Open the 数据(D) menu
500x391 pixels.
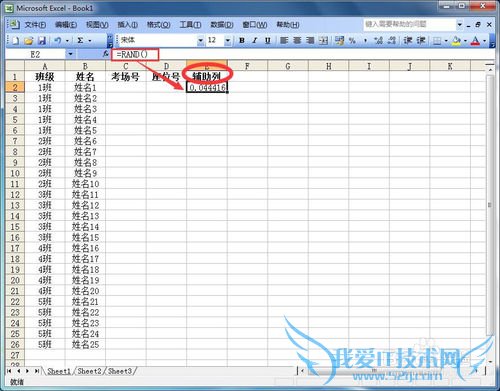point(222,25)
